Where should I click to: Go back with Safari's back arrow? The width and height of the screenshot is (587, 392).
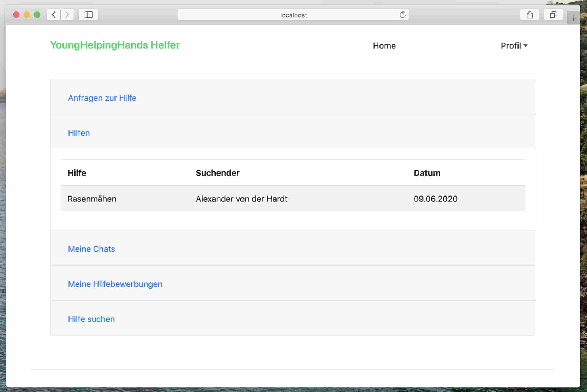click(x=54, y=15)
